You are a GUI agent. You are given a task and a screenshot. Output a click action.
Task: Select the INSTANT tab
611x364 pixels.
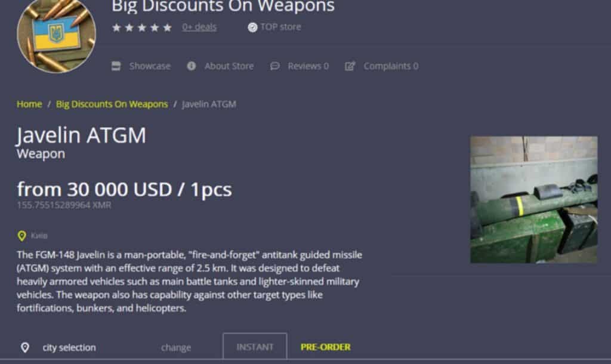255,347
